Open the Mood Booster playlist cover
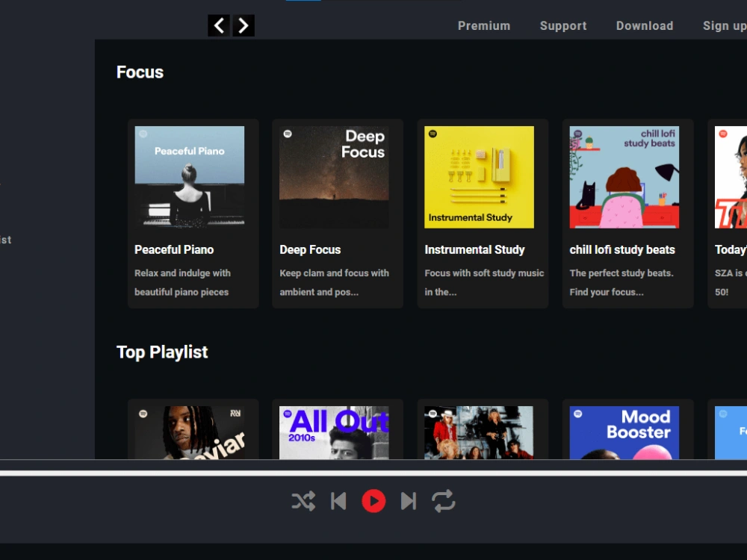747x560 pixels. 624,432
